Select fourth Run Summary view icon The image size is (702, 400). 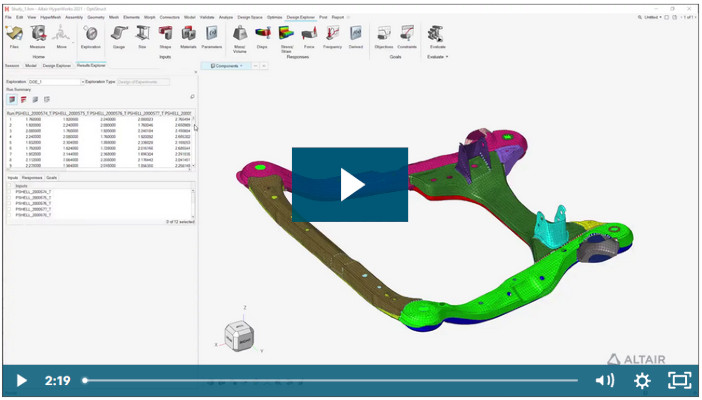[47, 99]
